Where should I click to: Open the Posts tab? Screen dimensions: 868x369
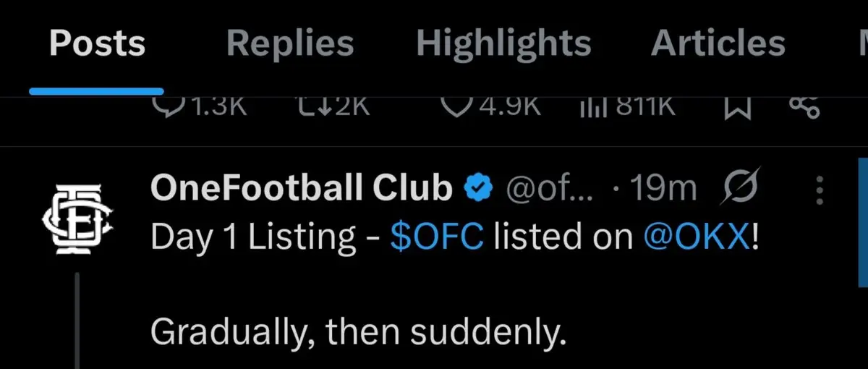click(97, 44)
